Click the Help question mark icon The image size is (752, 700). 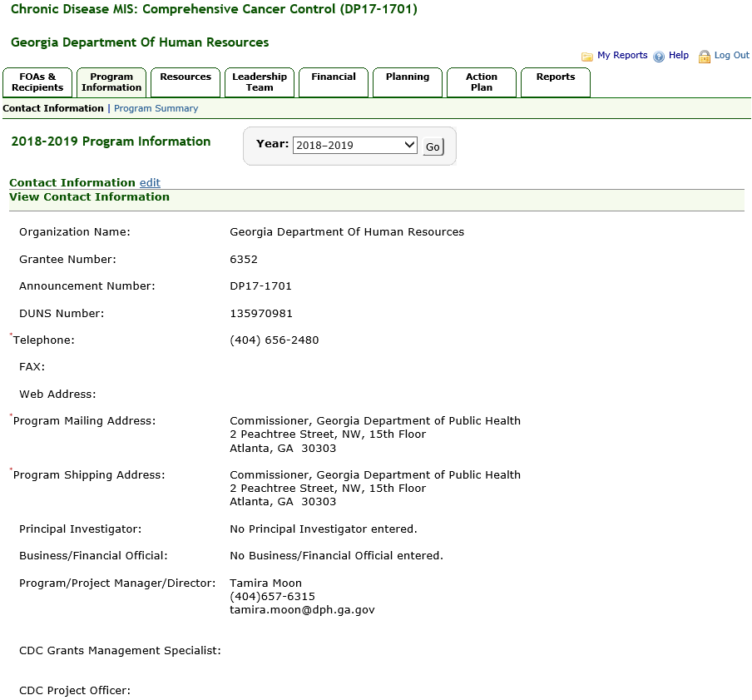click(x=659, y=57)
